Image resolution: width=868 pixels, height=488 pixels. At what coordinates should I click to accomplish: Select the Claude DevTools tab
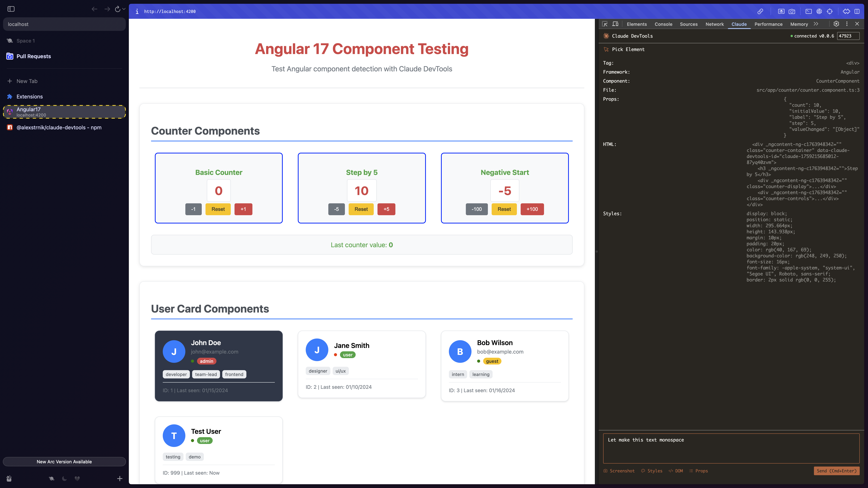[739, 24]
